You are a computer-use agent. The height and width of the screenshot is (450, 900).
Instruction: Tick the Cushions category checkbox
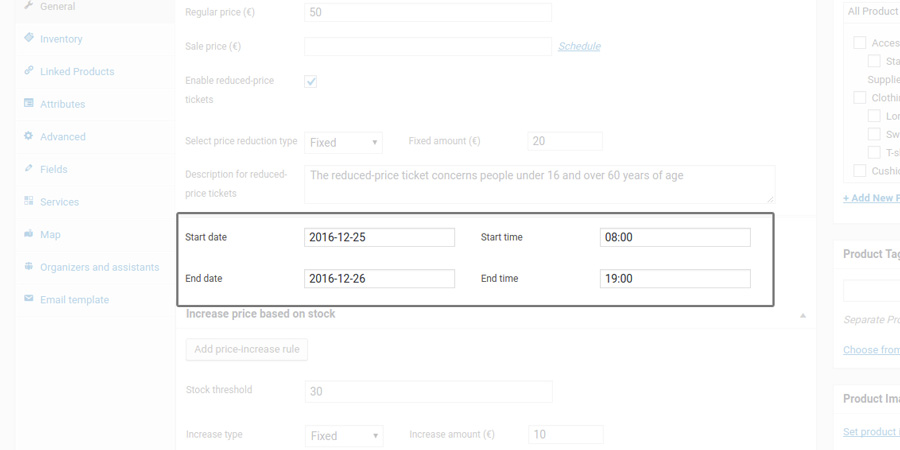[859, 171]
